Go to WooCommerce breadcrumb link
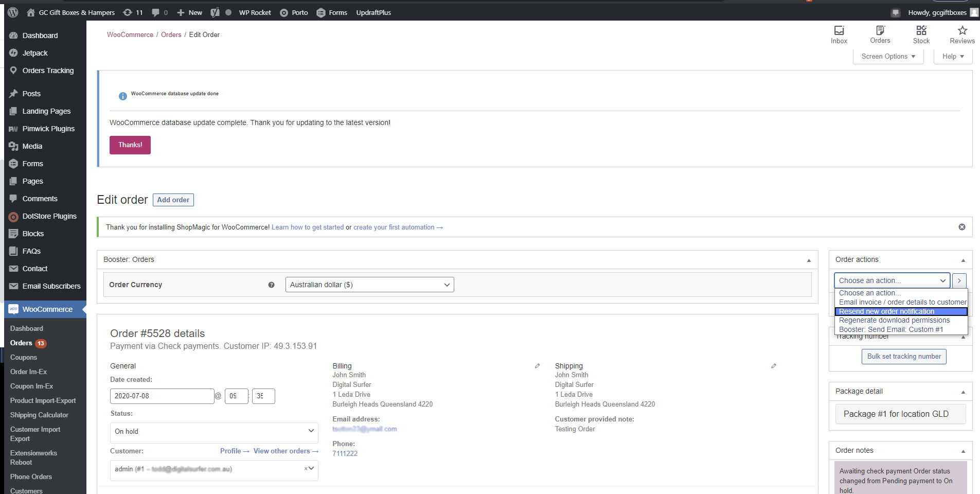The height and width of the screenshot is (494, 980). pos(130,34)
